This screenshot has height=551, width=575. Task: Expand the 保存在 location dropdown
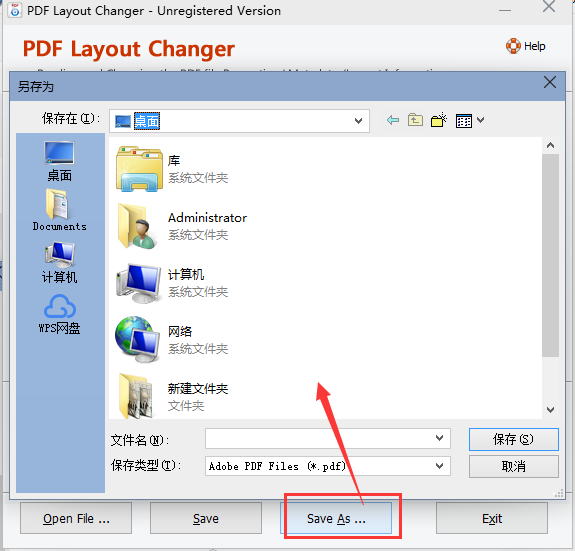click(358, 121)
